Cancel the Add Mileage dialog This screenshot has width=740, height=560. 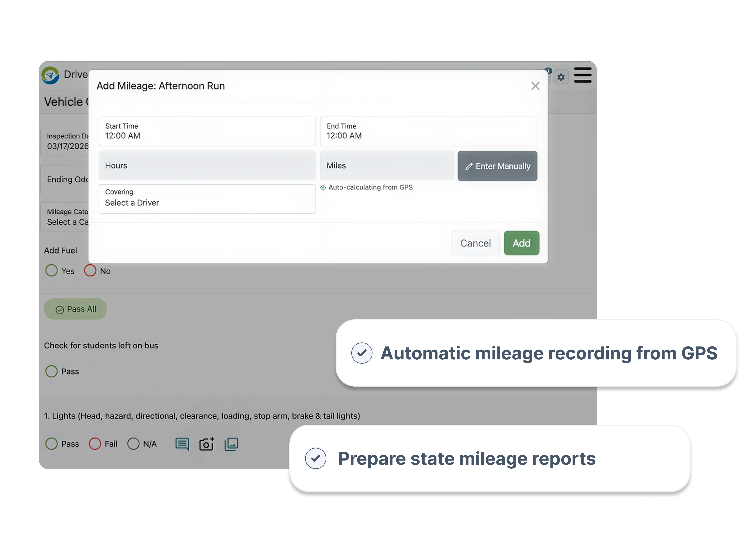point(475,243)
